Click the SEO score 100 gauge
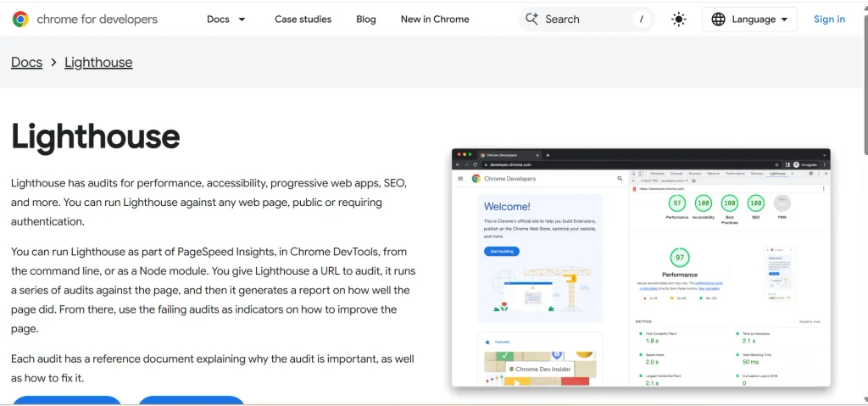Viewport: 868px width, 406px height. tap(755, 203)
